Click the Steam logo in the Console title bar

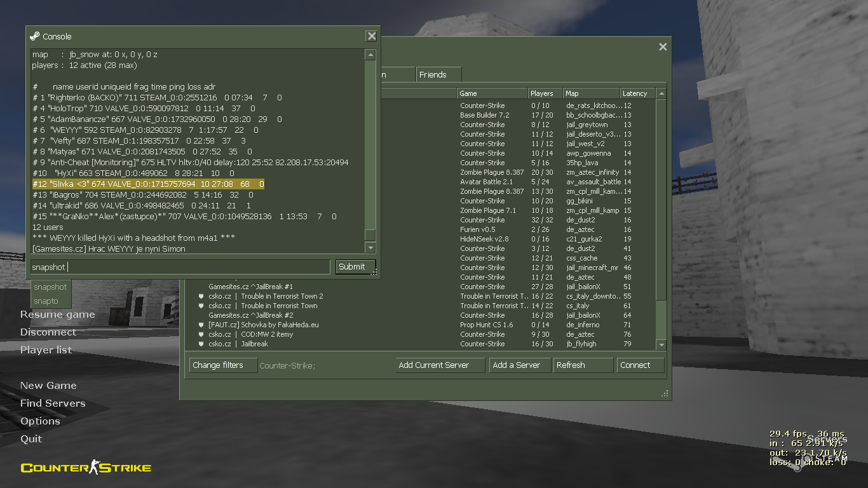35,36
